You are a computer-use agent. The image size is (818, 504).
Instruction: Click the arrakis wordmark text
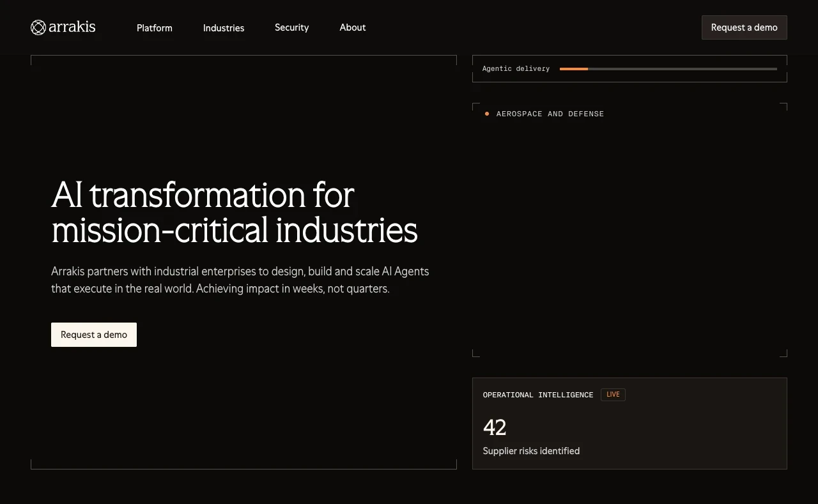(72, 27)
